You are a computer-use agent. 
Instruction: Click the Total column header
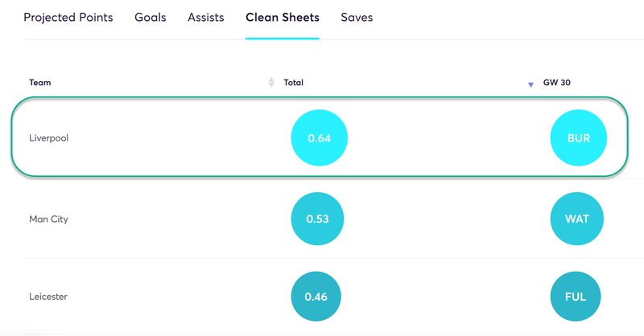[x=293, y=83]
